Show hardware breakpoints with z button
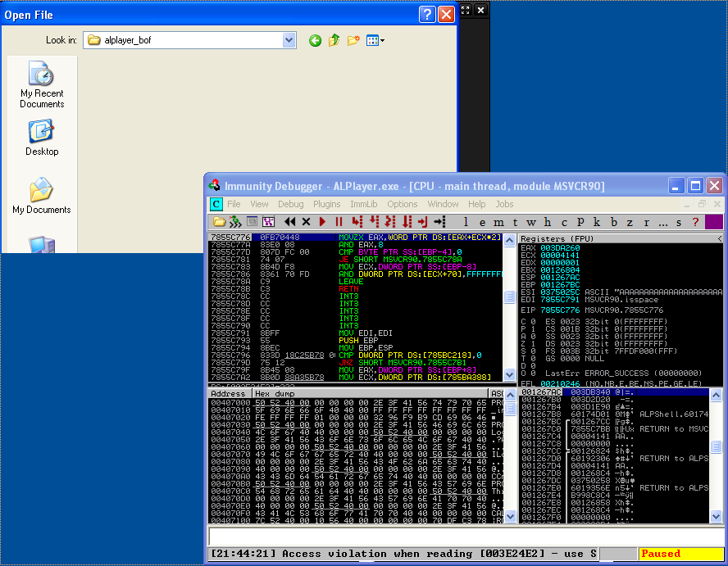The image size is (728, 566). [x=630, y=222]
